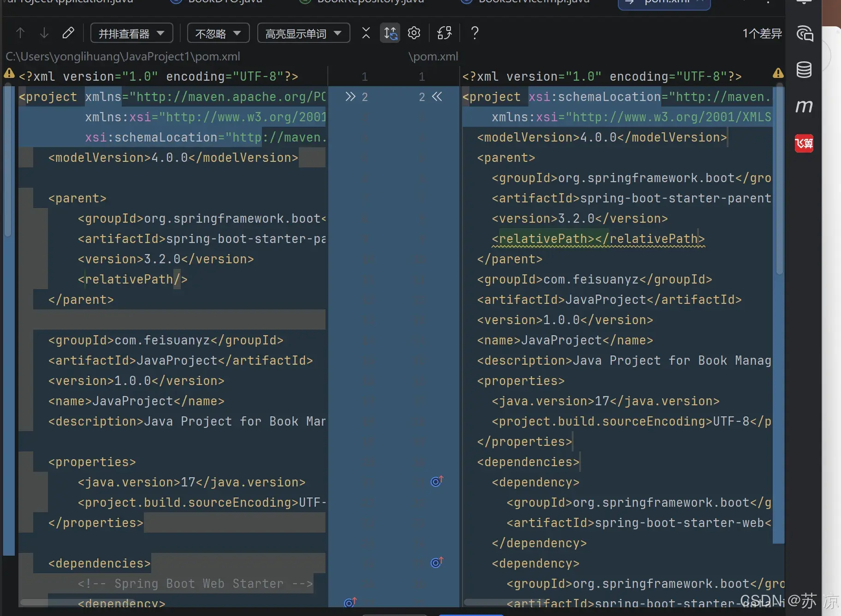Apply change to right with >> arrow
841x616 pixels.
click(350, 96)
